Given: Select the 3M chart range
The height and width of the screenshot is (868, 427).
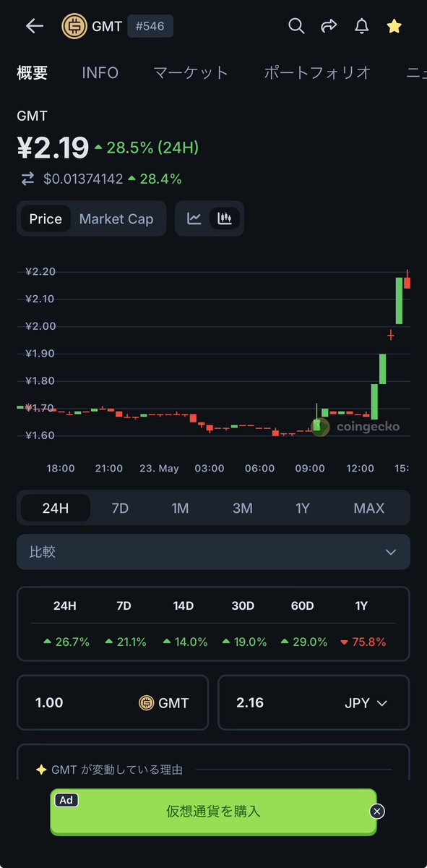Looking at the screenshot, I should (x=243, y=508).
